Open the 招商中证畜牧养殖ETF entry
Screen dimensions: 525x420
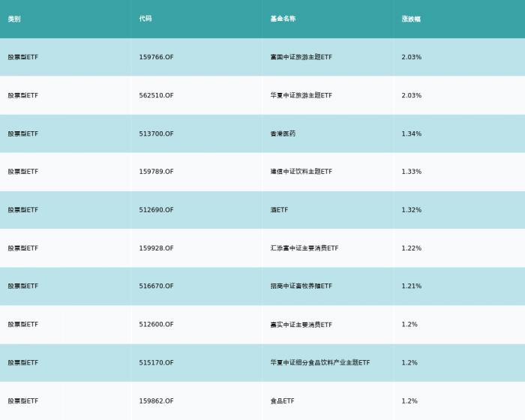coord(301,286)
